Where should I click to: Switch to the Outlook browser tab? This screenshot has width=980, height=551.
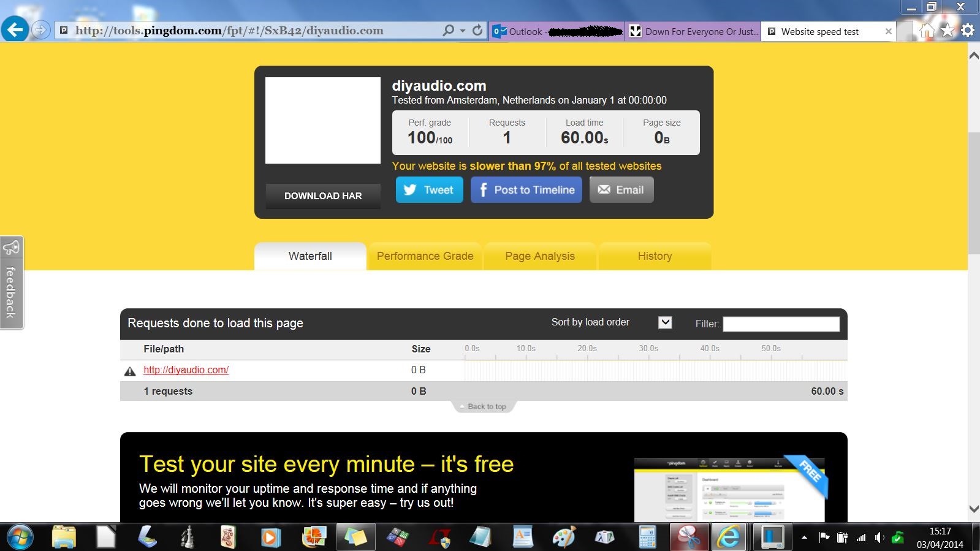(x=557, y=31)
